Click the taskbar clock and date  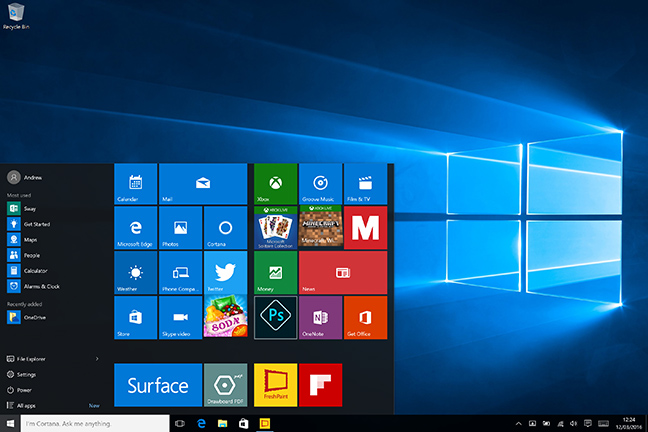click(x=629, y=423)
